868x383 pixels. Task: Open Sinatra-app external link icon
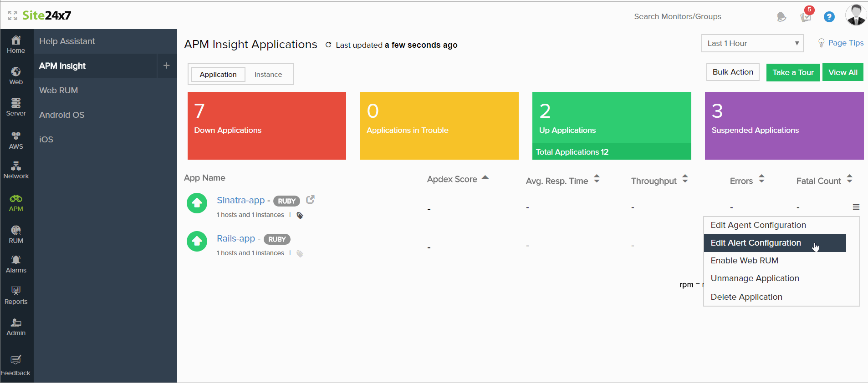tap(310, 200)
